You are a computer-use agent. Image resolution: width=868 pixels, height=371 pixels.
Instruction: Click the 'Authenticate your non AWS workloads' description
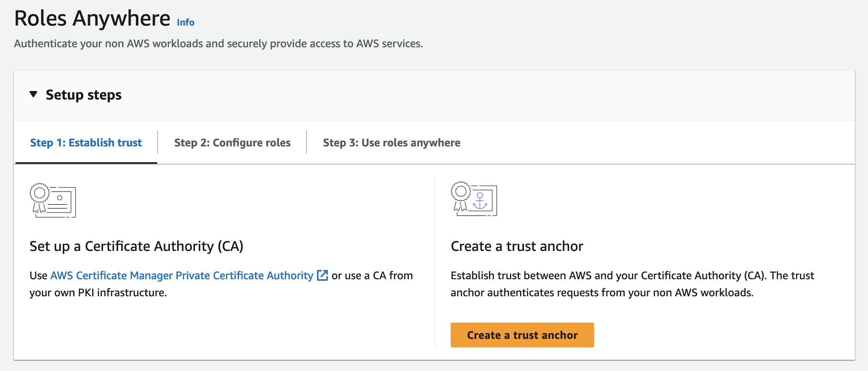click(219, 43)
